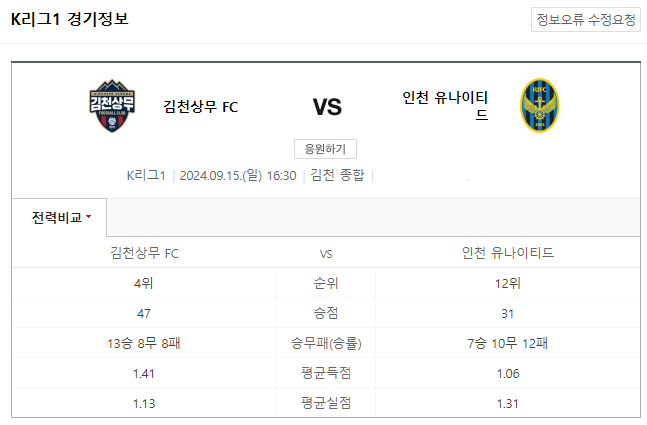The width and height of the screenshot is (647, 425).
Task: Click the match date 2024.09.15.(일) 16:30
Action: (x=238, y=175)
